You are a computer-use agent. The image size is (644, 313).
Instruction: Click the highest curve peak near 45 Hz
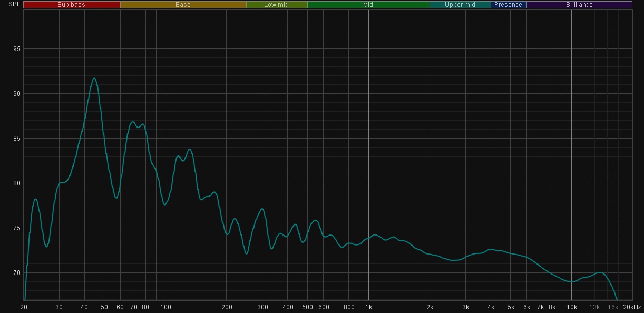pyautogui.click(x=94, y=79)
